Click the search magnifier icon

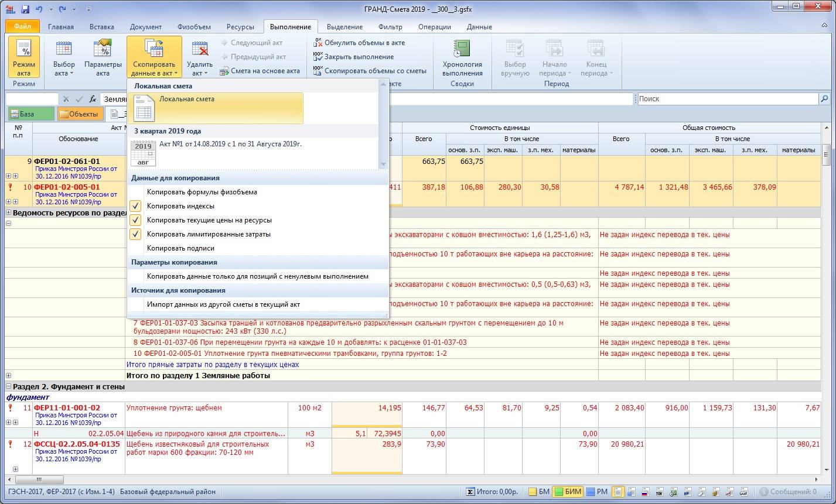(x=824, y=99)
